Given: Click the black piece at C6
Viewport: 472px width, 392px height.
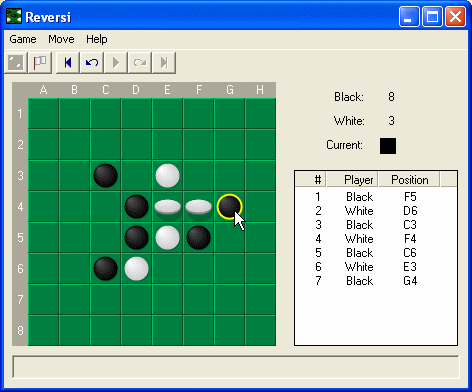Looking at the screenshot, I should click(105, 268).
